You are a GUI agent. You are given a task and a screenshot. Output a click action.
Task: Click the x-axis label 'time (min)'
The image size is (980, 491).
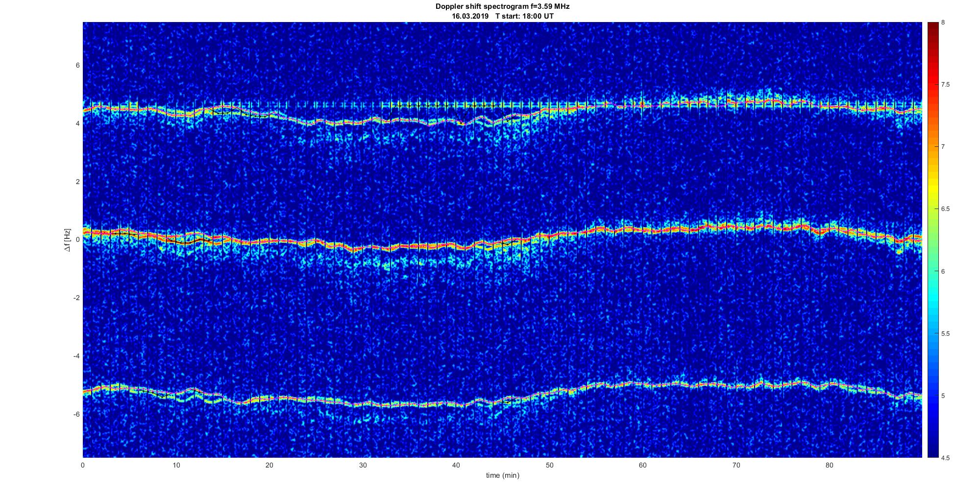tap(502, 475)
